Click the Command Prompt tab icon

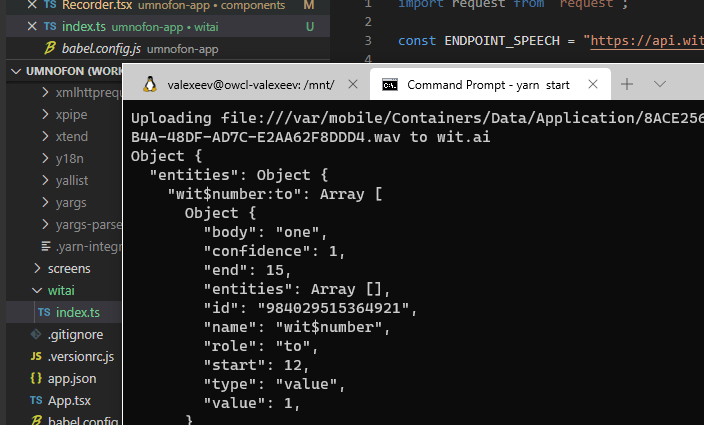(390, 84)
